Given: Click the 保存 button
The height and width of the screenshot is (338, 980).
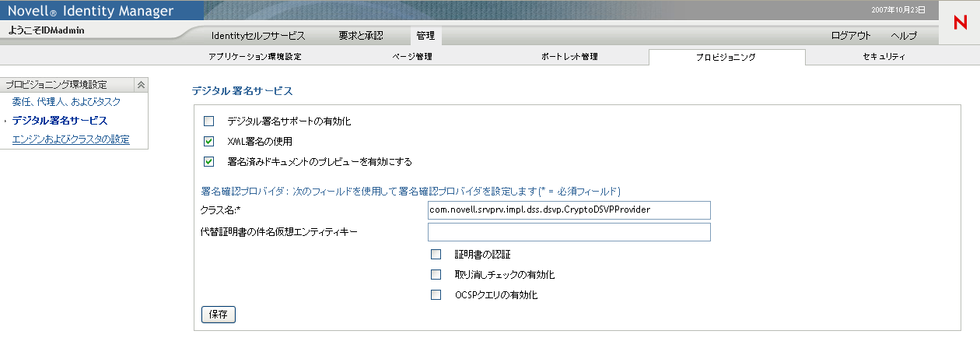Looking at the screenshot, I should [x=218, y=315].
